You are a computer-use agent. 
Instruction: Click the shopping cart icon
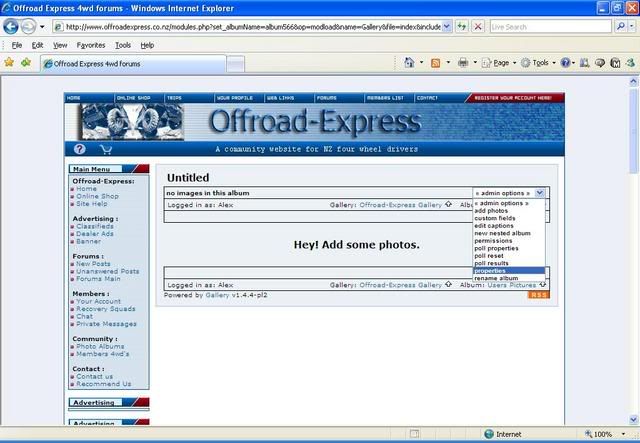106,149
